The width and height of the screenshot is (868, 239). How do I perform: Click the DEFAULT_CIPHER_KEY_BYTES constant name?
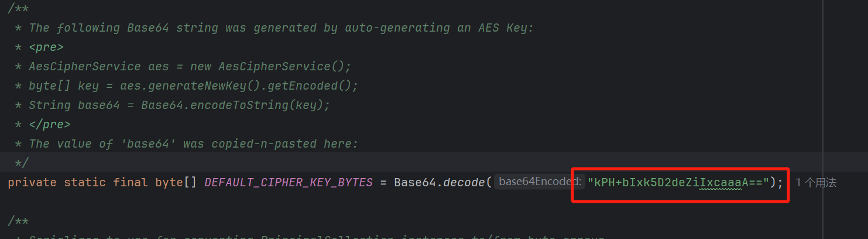click(289, 183)
